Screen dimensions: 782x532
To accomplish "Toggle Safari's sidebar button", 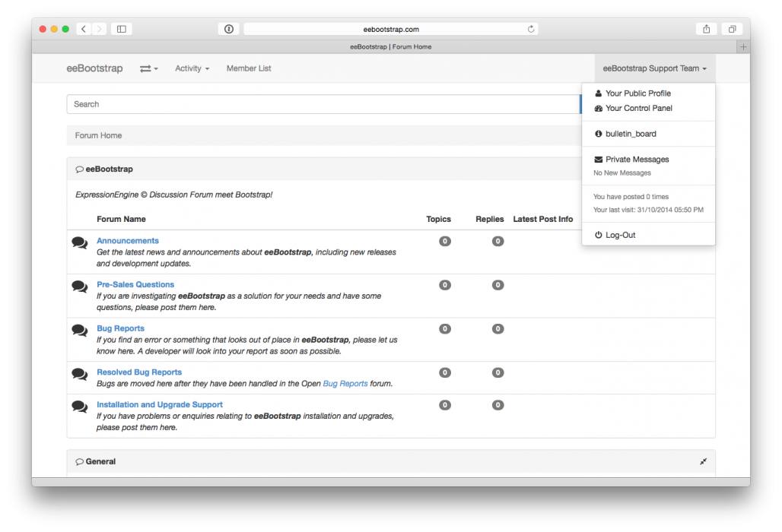I will click(x=121, y=29).
